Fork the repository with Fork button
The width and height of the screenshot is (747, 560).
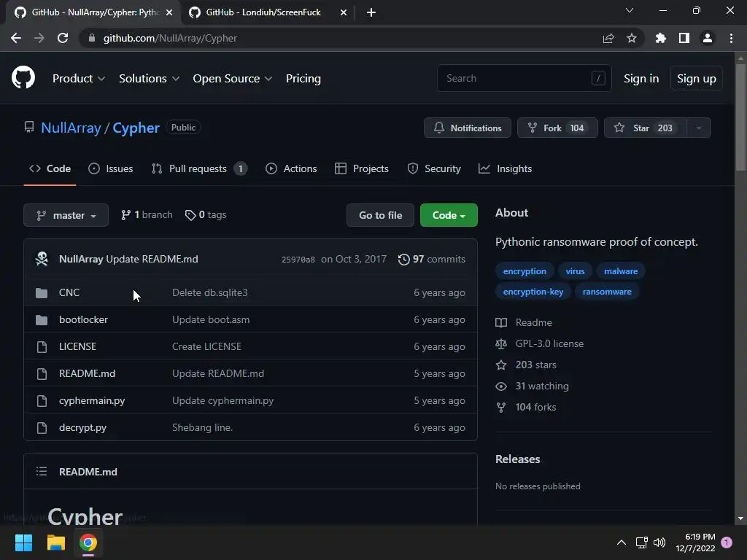coord(557,128)
